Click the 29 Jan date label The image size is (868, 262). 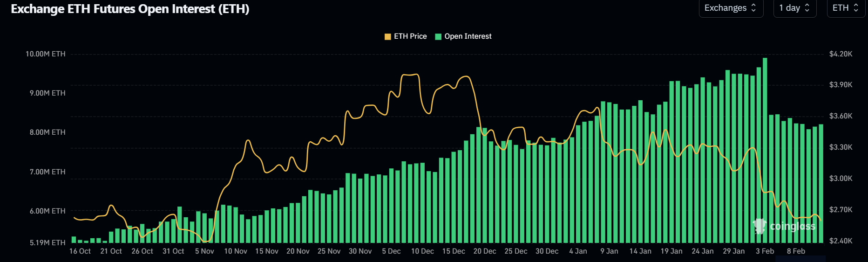click(734, 251)
